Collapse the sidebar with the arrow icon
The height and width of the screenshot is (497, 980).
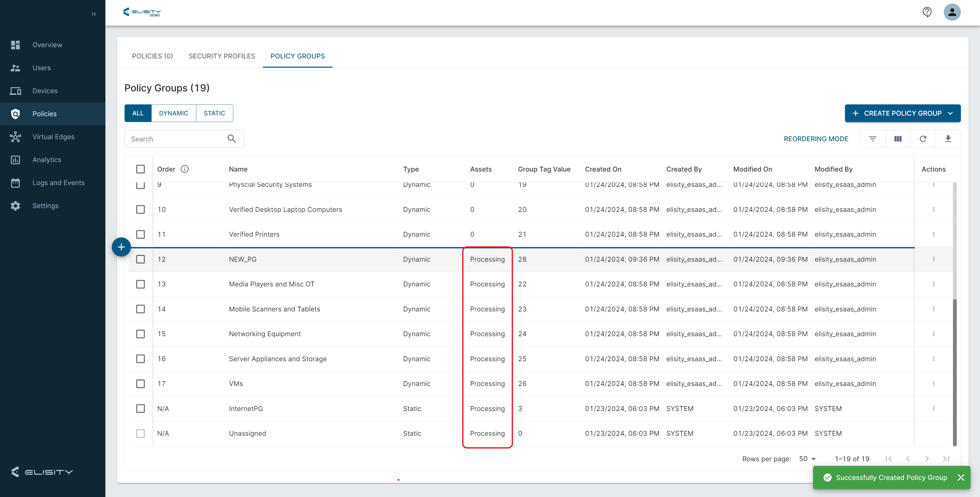94,14
